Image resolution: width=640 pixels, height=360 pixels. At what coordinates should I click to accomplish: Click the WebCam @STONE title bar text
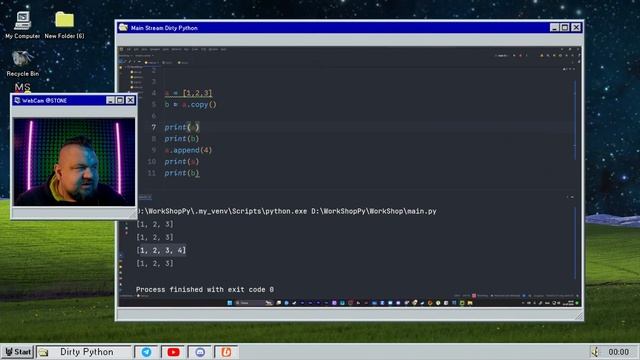pos(44,100)
